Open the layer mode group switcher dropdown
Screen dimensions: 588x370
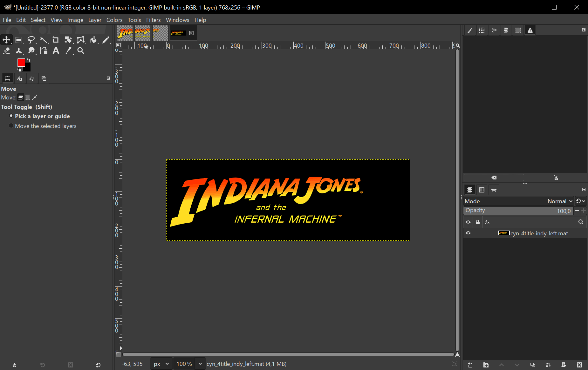pyautogui.click(x=581, y=201)
